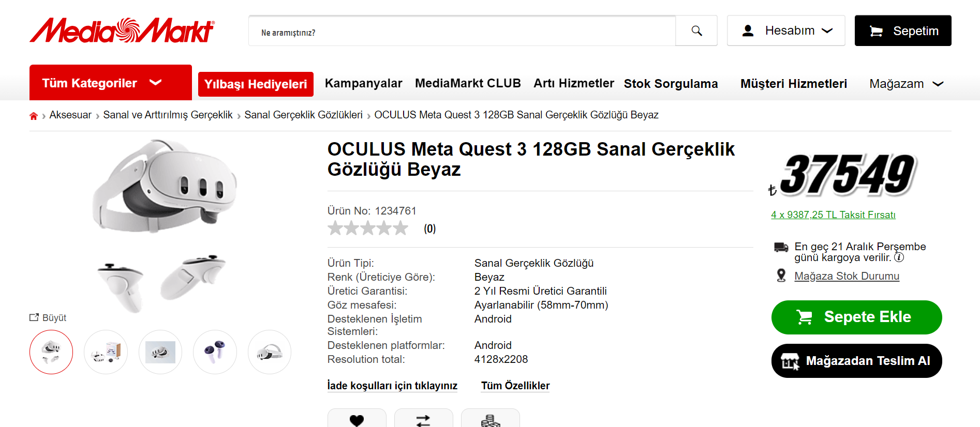Click the home breadcrumb icon
Screen dimensions: 980x427
[x=34, y=116]
